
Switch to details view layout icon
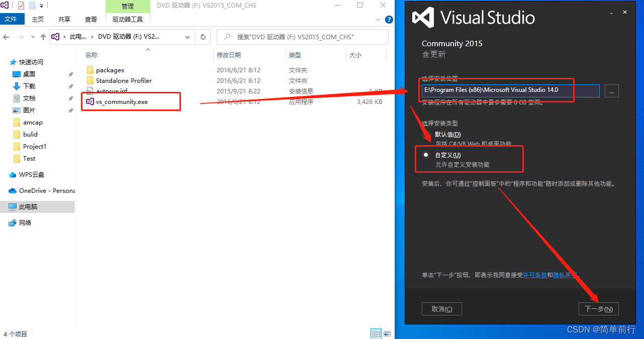coord(376,334)
